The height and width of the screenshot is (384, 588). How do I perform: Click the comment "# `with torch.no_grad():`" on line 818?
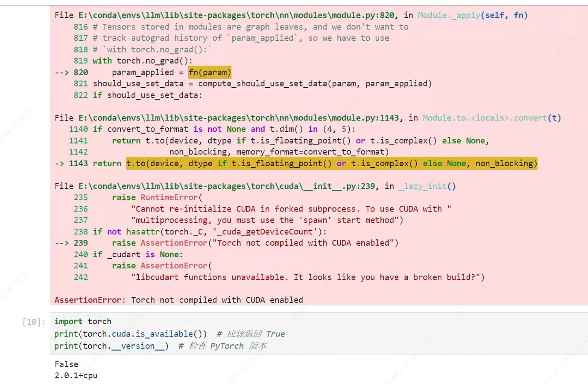152,49
